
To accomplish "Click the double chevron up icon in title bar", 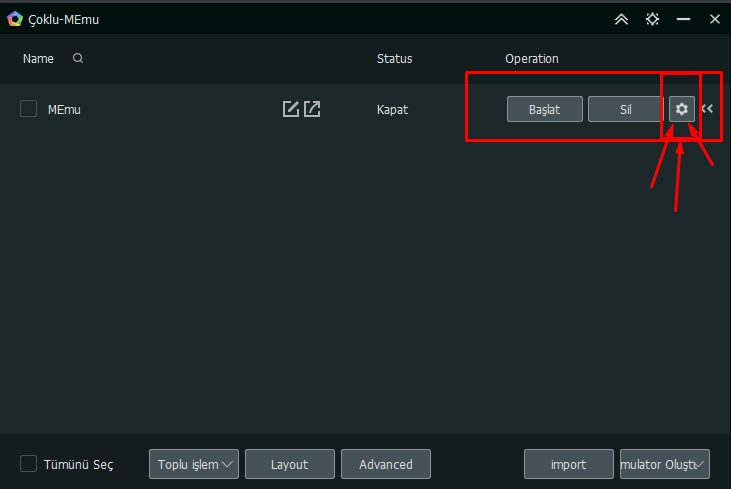I will pyautogui.click(x=621, y=19).
